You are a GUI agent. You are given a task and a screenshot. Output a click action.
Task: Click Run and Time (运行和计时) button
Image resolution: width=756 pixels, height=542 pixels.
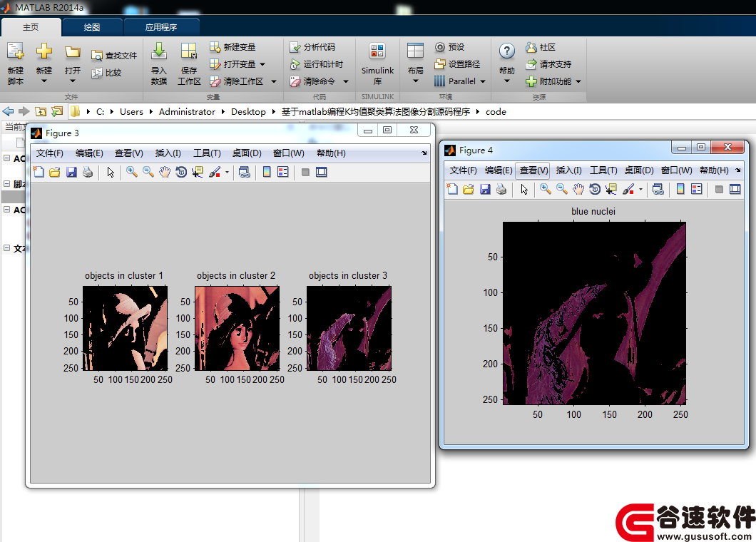[316, 64]
